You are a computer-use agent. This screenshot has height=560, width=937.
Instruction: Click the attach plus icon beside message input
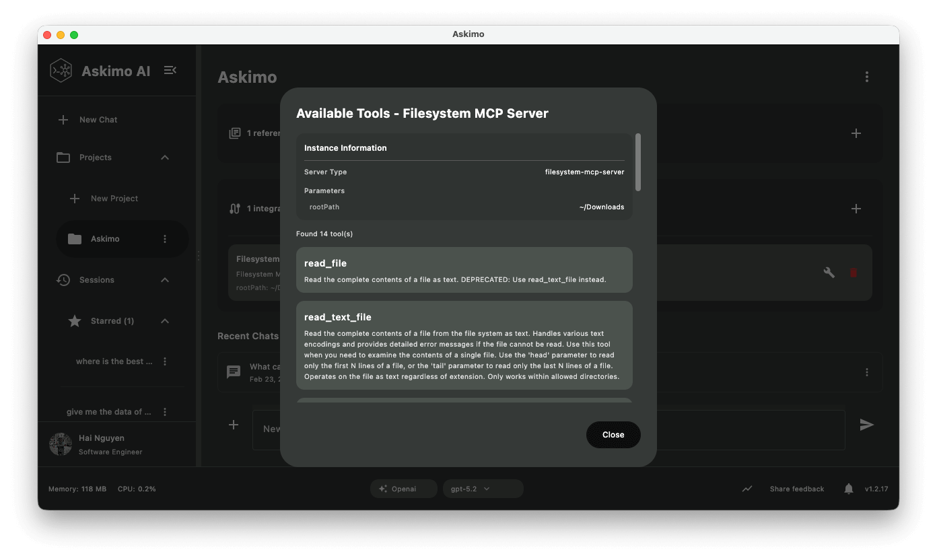pos(234,425)
